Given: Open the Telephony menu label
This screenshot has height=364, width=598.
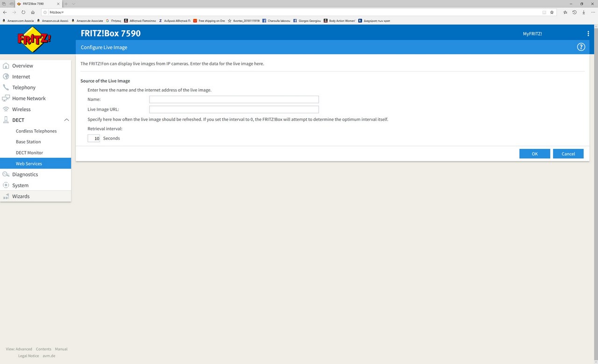Looking at the screenshot, I should coord(24,87).
